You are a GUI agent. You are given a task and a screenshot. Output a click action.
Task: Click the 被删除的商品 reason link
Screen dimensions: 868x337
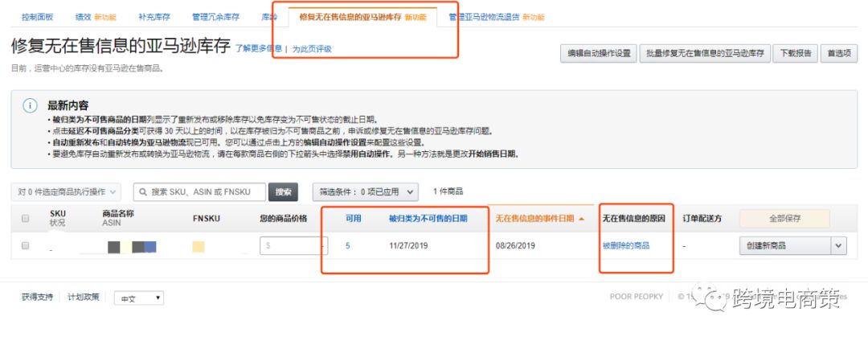click(625, 246)
